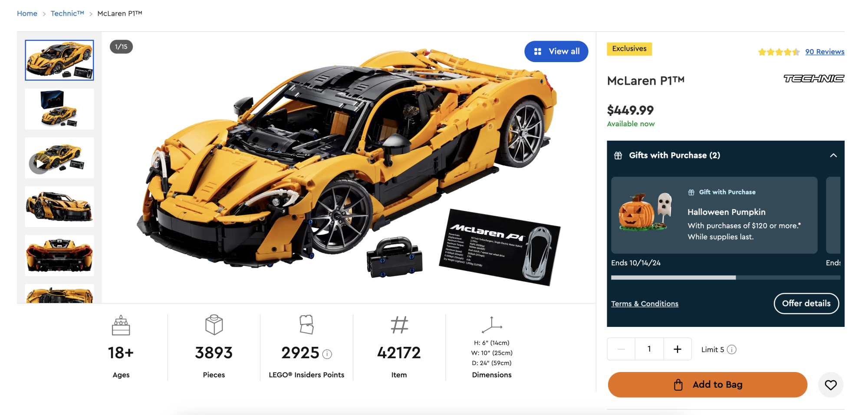The image size is (868, 415).
Task: Open Offer details for gift
Action: click(806, 303)
